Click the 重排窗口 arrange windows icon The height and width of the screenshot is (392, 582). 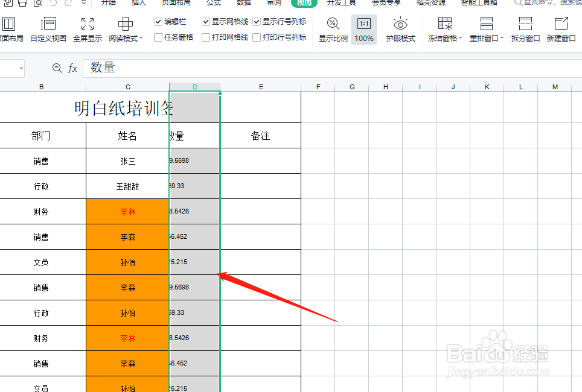pyautogui.click(x=486, y=24)
